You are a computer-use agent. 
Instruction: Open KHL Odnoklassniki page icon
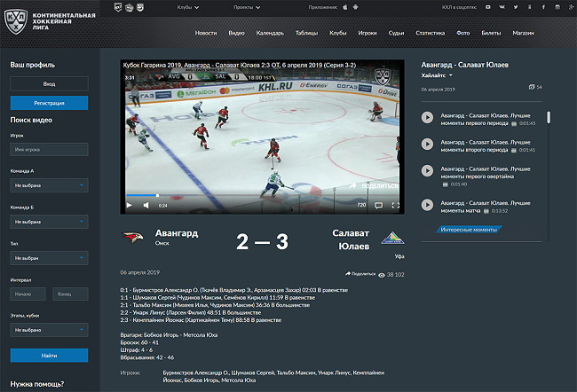pos(530,7)
